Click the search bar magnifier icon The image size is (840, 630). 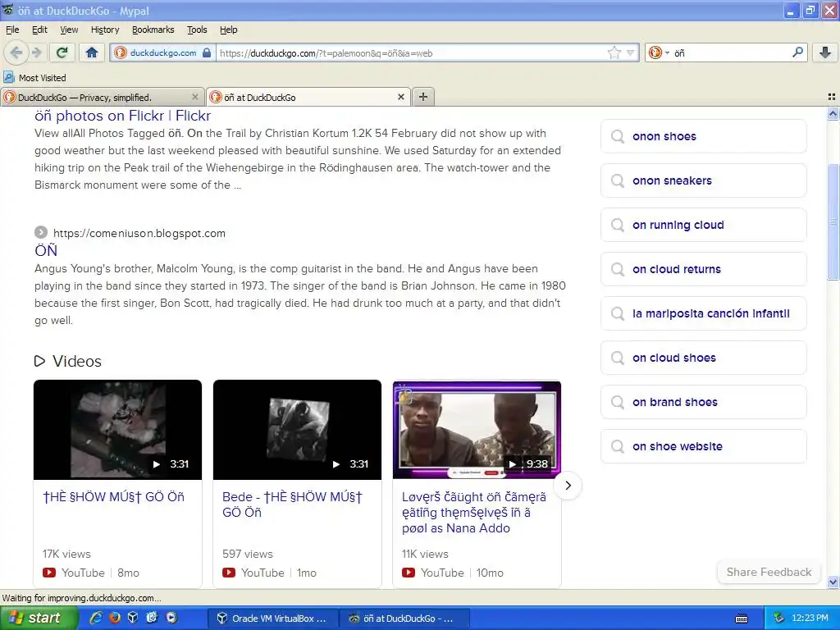tap(797, 52)
